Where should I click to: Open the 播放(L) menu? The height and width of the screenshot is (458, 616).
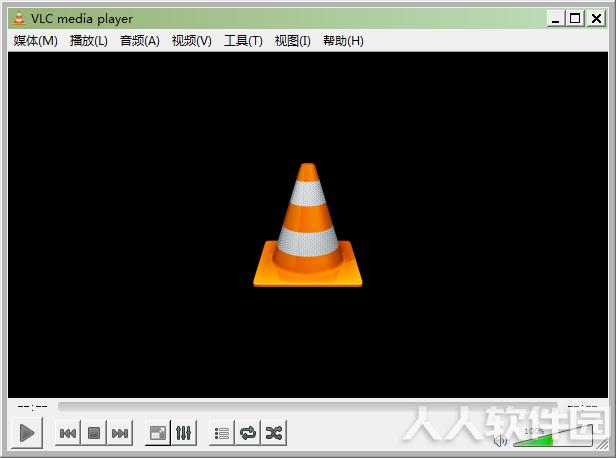[88, 40]
